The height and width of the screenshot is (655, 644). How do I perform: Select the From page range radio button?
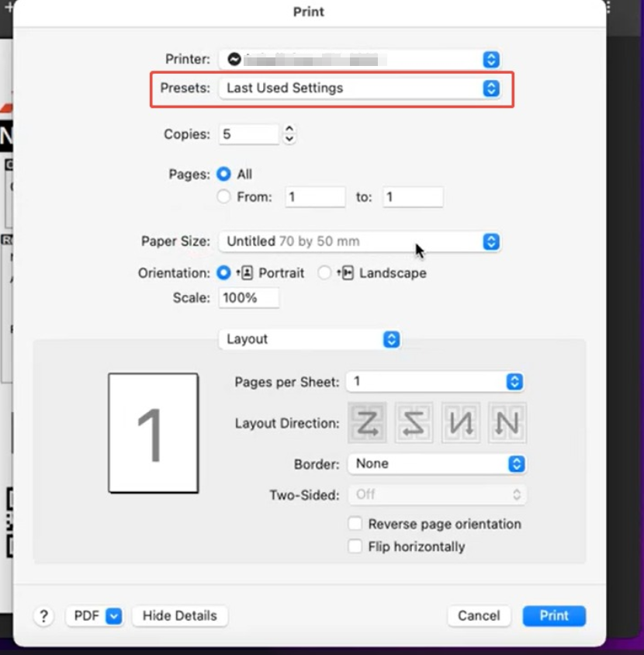point(224,197)
